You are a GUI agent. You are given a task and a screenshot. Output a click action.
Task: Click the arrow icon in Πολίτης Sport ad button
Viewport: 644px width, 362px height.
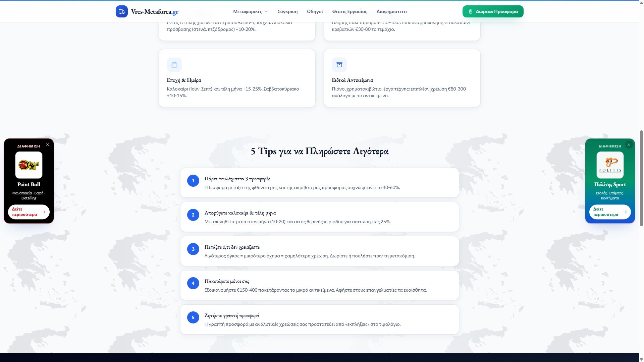(625, 212)
